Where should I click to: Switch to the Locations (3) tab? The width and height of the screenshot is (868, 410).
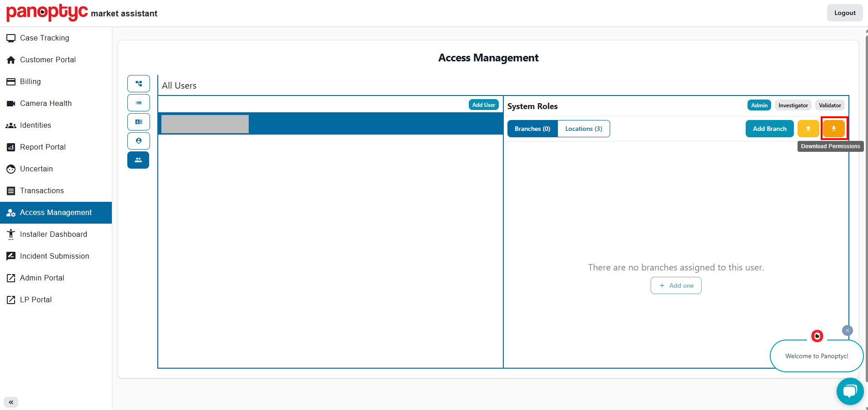click(x=583, y=129)
